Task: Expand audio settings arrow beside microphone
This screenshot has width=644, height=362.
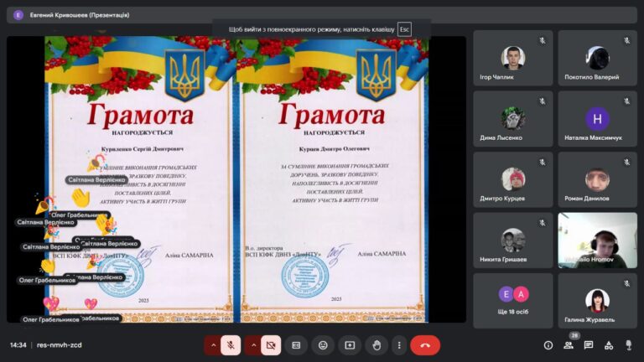Action: 213,345
